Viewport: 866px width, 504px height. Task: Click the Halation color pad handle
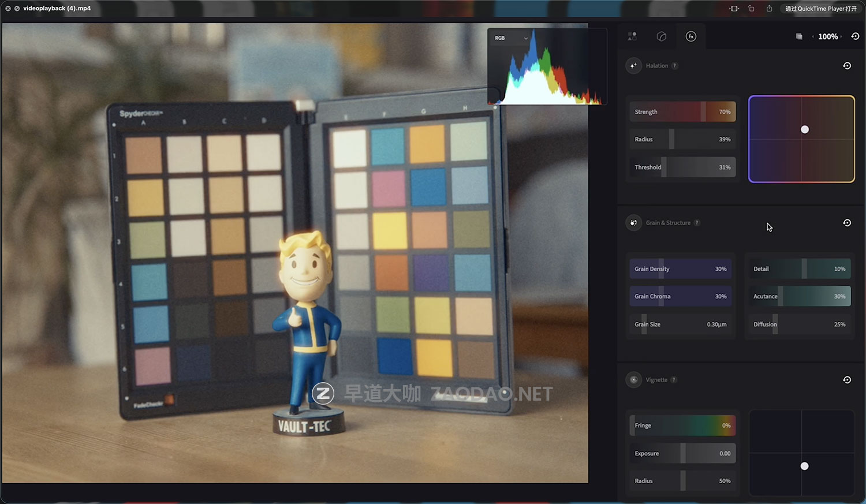point(805,130)
